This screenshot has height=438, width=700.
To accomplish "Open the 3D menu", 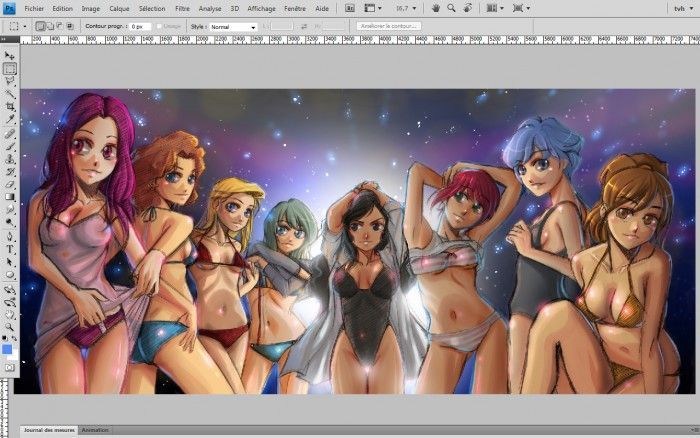I will 234,8.
